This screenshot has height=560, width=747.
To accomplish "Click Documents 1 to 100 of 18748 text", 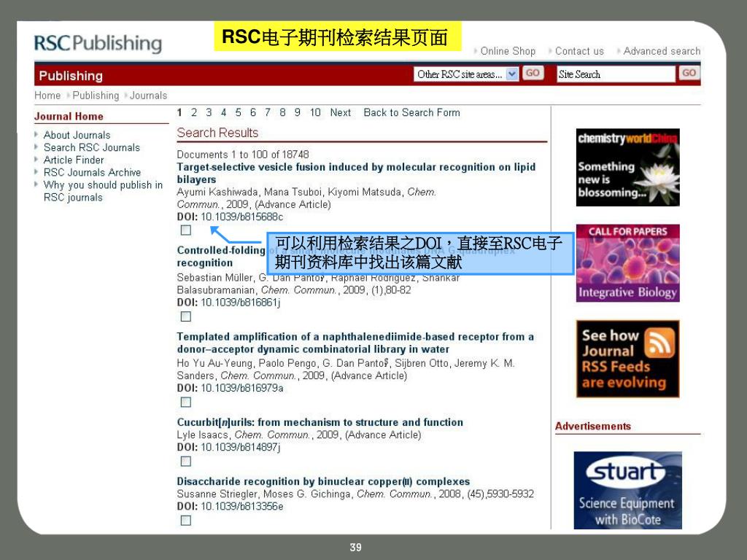I will (x=242, y=155).
